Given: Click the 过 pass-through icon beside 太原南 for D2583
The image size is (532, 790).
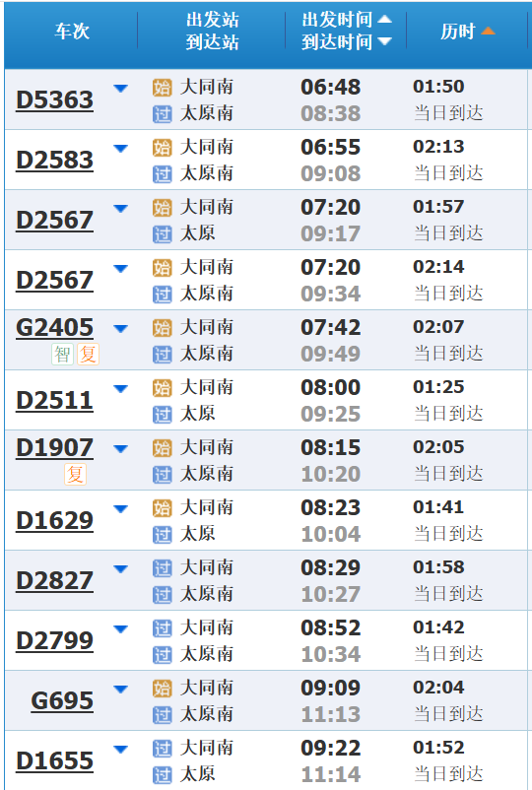Looking at the screenshot, I should (163, 174).
